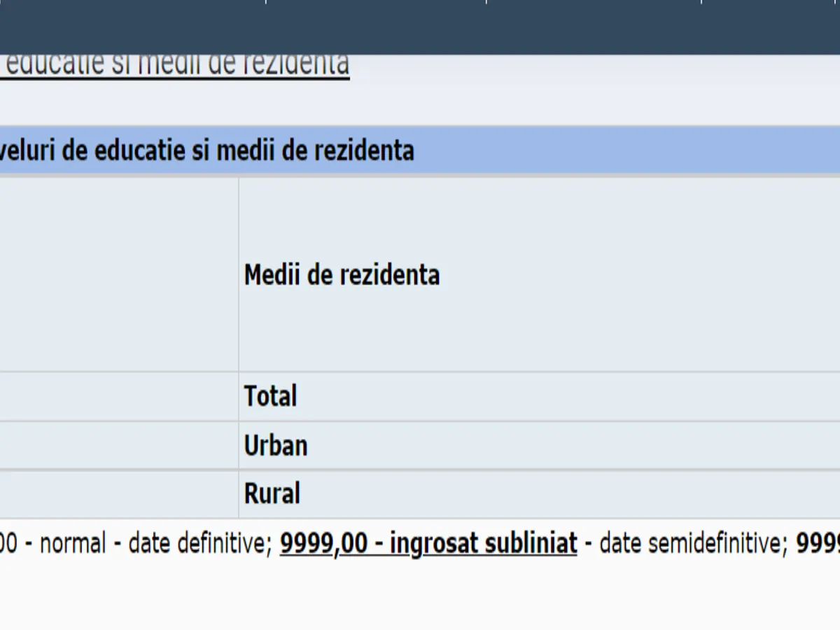This screenshot has height=630, width=840.
Task: Click the 'normal - date definitive' legend text
Action: click(x=155, y=543)
